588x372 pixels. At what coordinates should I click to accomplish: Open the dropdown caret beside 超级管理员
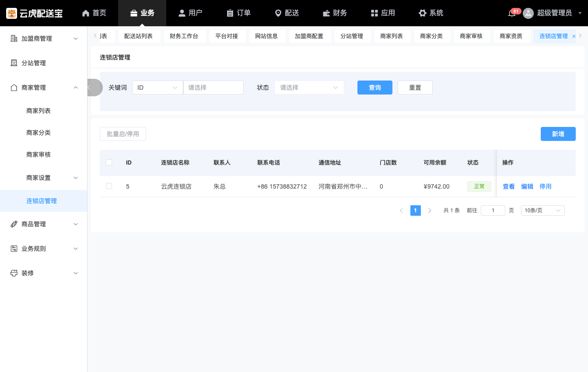(x=580, y=13)
